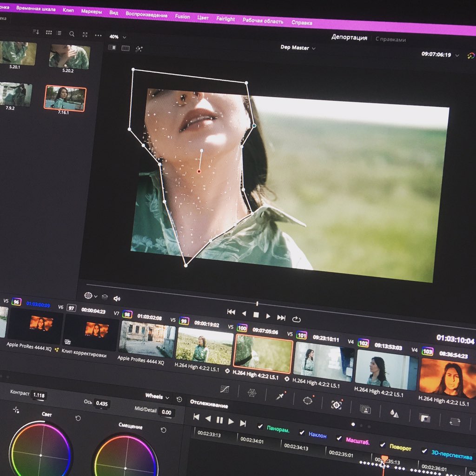Open the Color Warper palette
The image size is (476, 476).
(251, 393)
